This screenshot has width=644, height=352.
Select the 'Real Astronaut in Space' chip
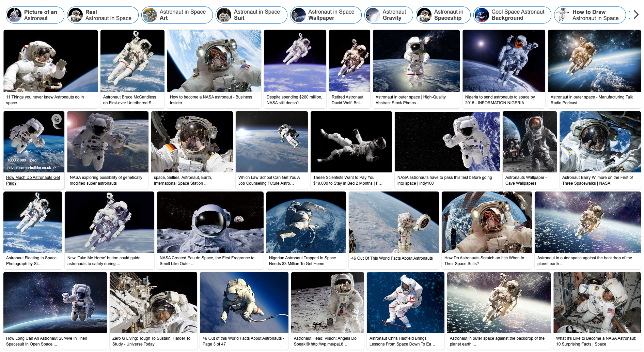(103, 15)
